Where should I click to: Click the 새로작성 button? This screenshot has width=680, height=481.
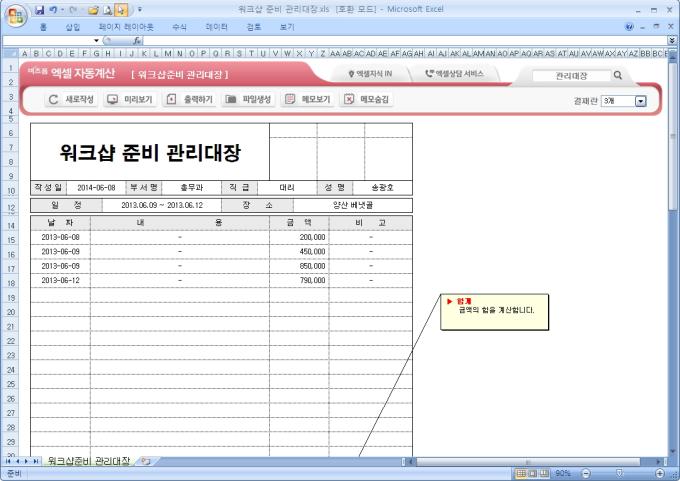pos(72,99)
